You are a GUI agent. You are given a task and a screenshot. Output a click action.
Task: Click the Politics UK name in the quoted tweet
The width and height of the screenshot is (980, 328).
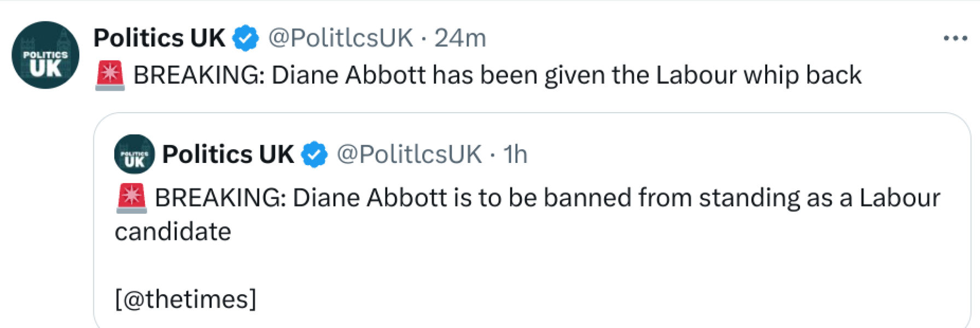pyautogui.click(x=228, y=155)
